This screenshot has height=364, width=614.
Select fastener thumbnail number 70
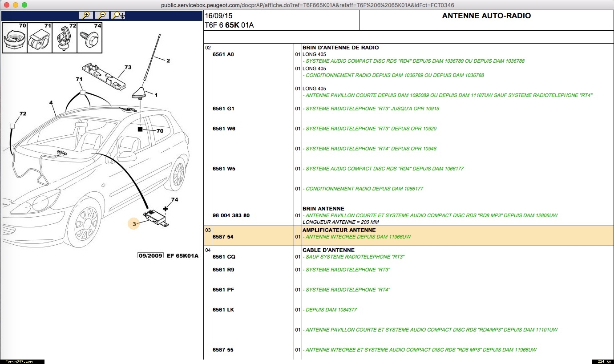15,38
